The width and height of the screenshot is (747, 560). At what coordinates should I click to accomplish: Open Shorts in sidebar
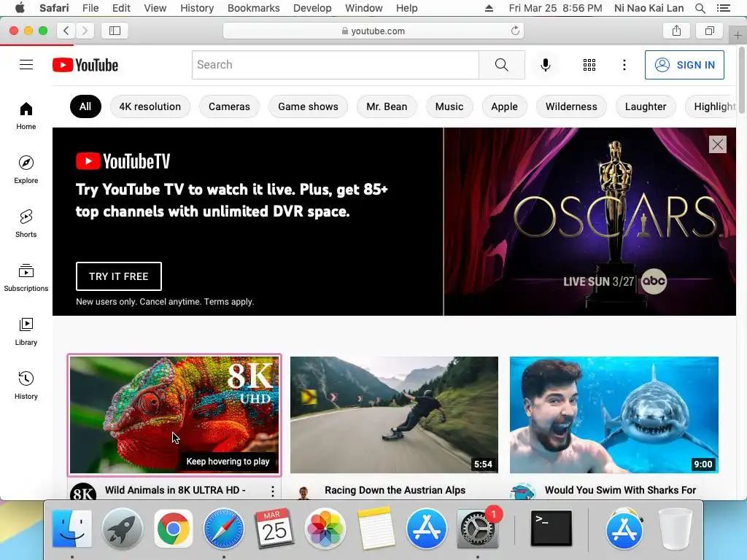26,223
